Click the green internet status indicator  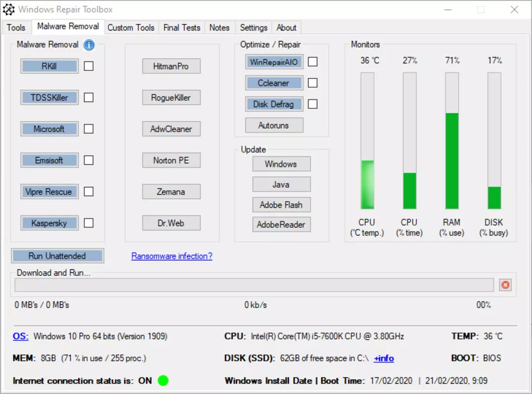click(163, 380)
